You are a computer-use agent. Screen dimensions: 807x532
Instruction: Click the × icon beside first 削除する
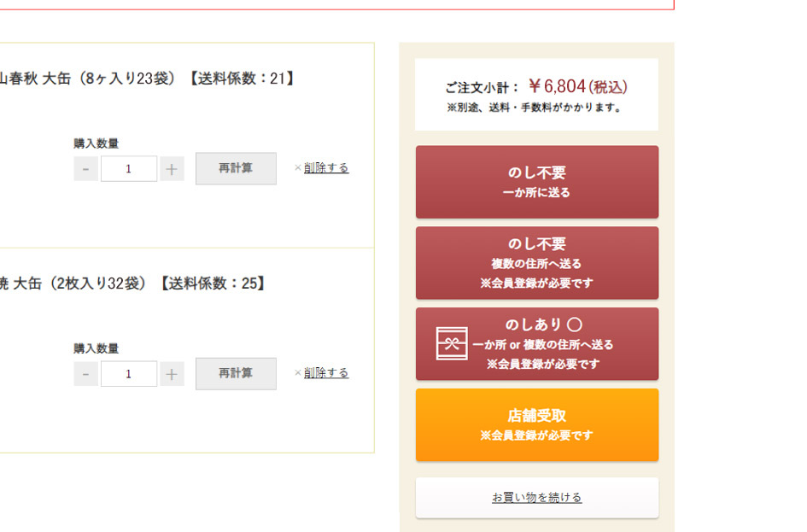(297, 168)
